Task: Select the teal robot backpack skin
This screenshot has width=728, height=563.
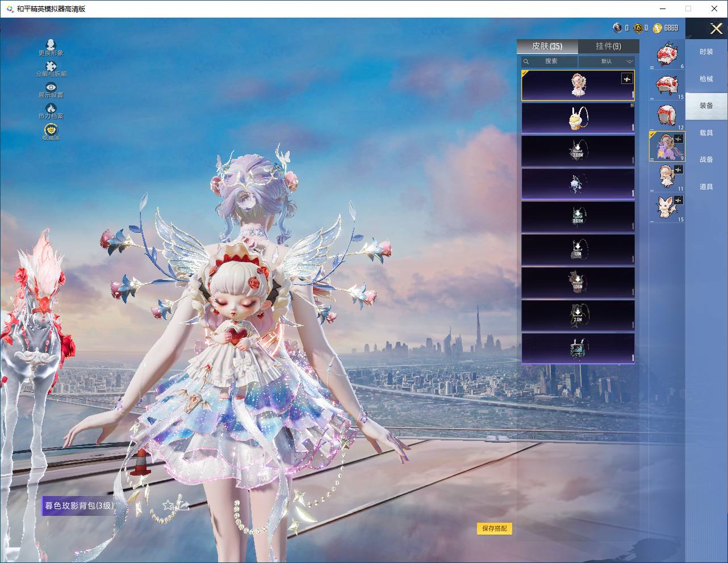Action: (578, 348)
